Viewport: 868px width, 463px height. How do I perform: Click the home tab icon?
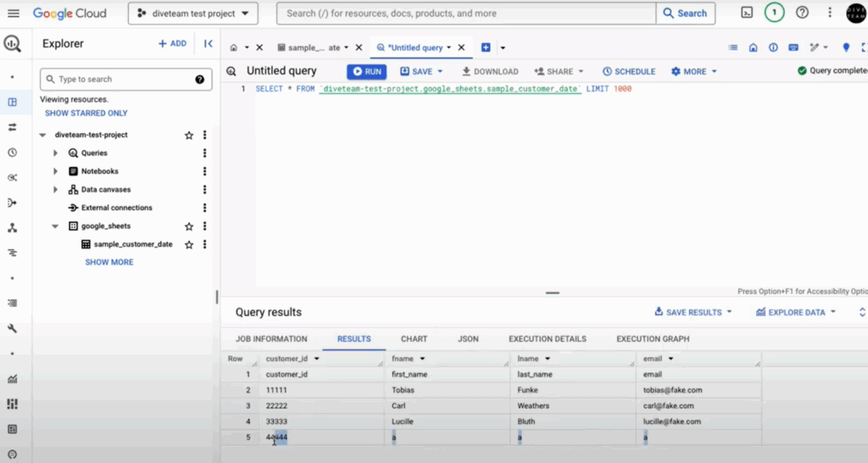234,48
